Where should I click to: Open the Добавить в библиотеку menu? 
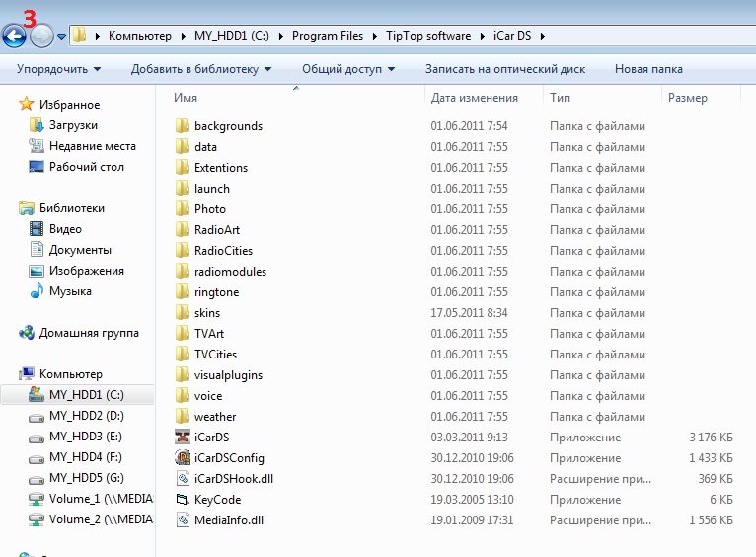(201, 69)
